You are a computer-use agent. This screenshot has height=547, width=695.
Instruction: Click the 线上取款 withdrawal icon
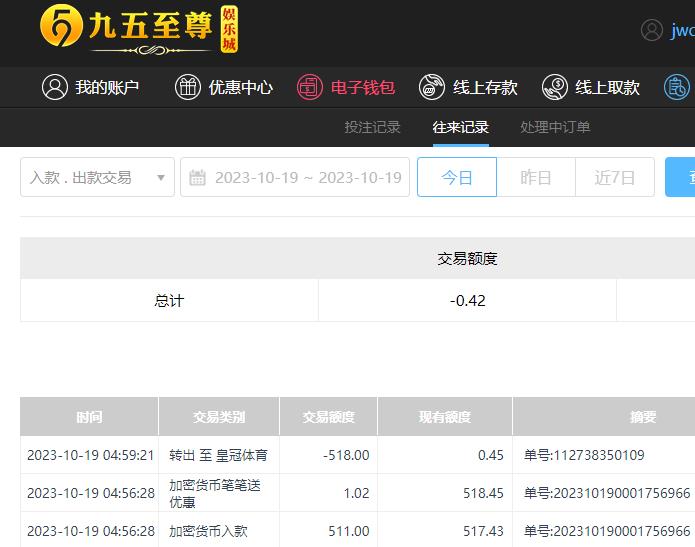(554, 87)
